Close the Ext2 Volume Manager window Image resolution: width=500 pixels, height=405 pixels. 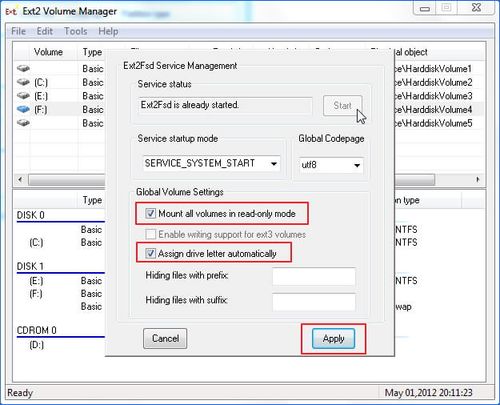477,8
